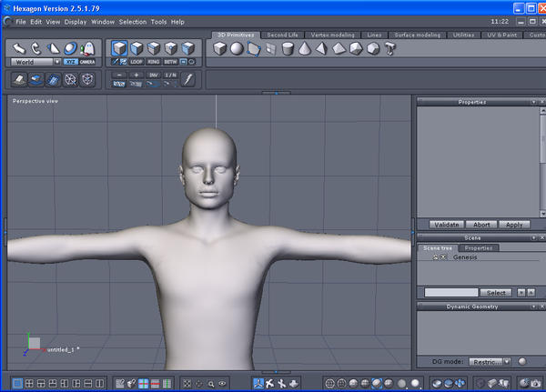546x392 pixels.
Task: Click the Validate button
Action: click(447, 224)
